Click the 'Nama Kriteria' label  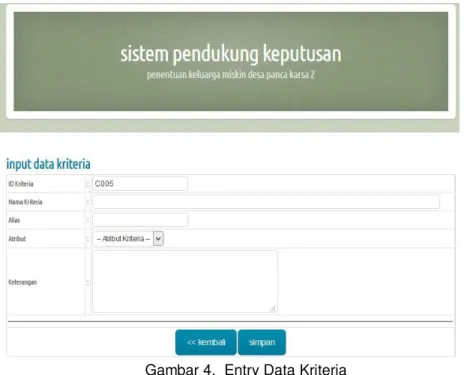click(25, 202)
